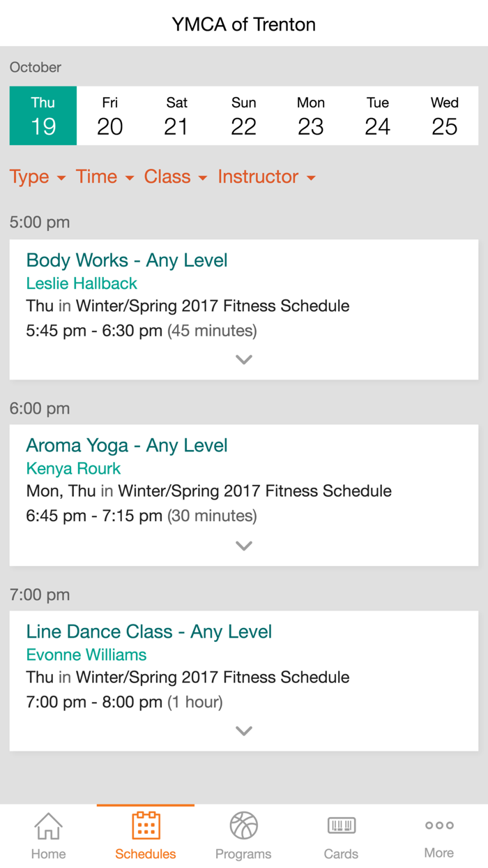Viewport: 488px width, 868px height.
Task: Open the Cards membership icon
Action: [x=341, y=829]
